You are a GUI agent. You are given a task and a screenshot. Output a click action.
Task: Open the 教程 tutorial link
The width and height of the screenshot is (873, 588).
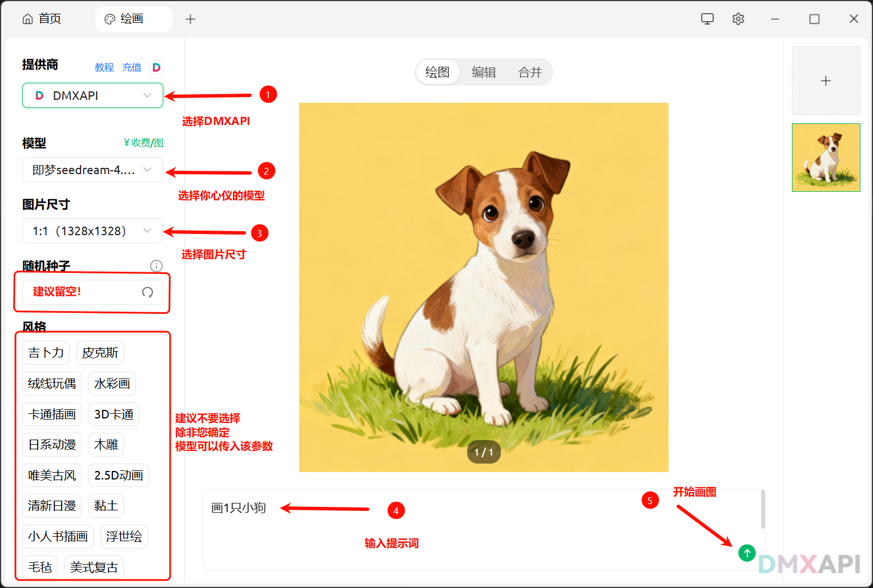coord(104,67)
